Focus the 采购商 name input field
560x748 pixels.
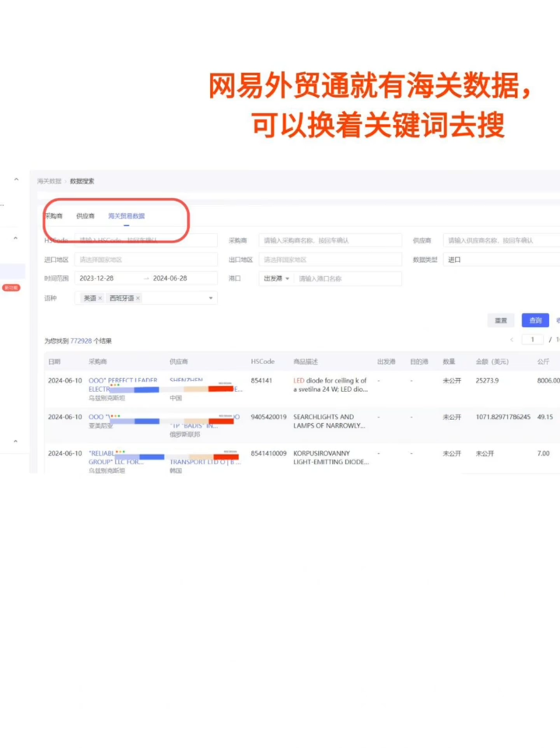(x=330, y=240)
